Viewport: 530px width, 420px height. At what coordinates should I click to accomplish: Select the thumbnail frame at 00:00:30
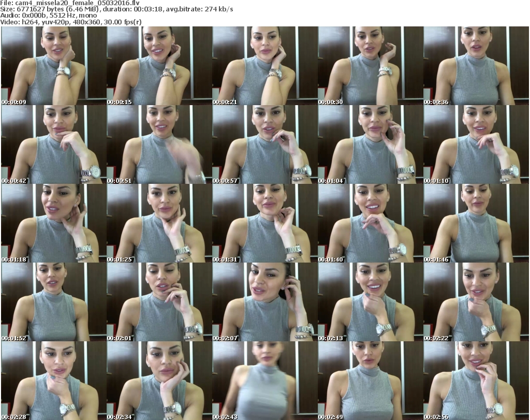tap(371, 66)
